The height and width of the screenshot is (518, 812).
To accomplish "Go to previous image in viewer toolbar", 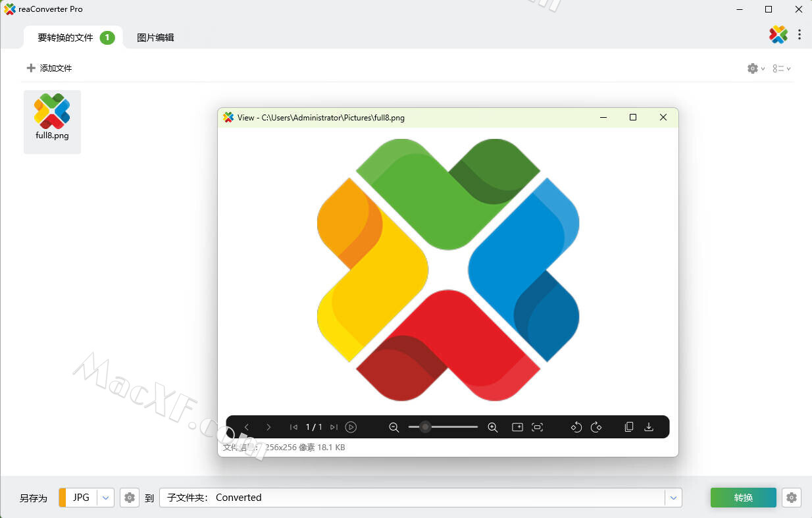I will [x=247, y=427].
